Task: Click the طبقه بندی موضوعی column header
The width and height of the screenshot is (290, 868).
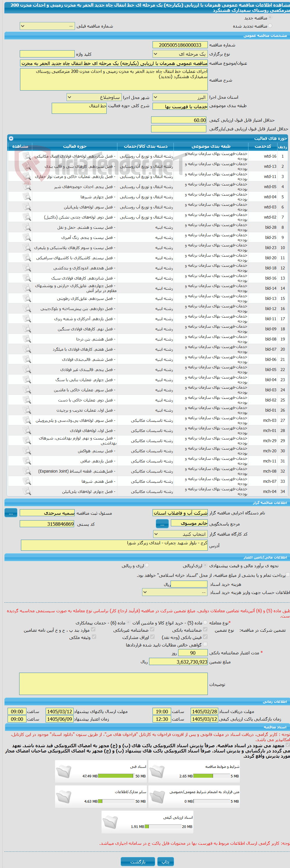Action: coord(211,146)
